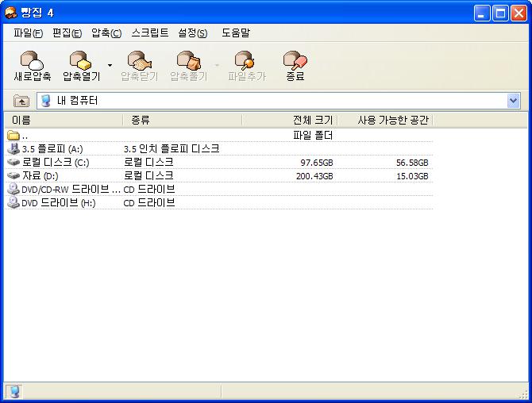The width and height of the screenshot is (532, 403).
Task: Open the 파일(F) menu
Action: click(x=28, y=33)
